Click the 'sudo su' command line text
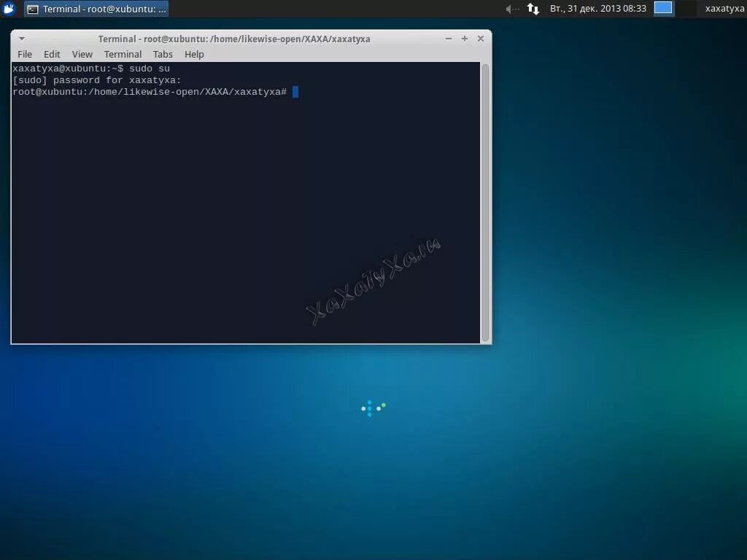Screen dimensions: 747x560 pos(149,69)
